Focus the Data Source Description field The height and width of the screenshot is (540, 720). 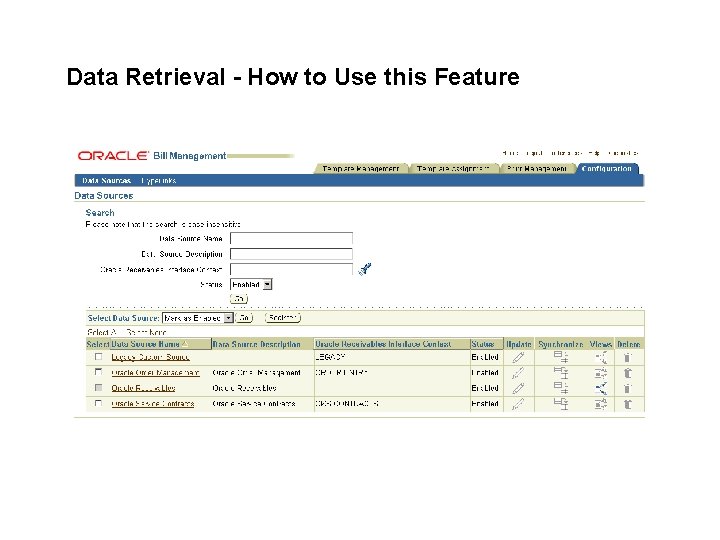[x=292, y=254]
